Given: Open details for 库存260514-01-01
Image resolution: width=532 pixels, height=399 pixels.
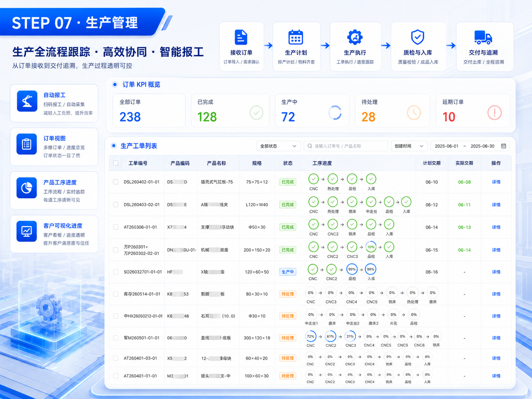Looking at the screenshot, I should [496, 294].
